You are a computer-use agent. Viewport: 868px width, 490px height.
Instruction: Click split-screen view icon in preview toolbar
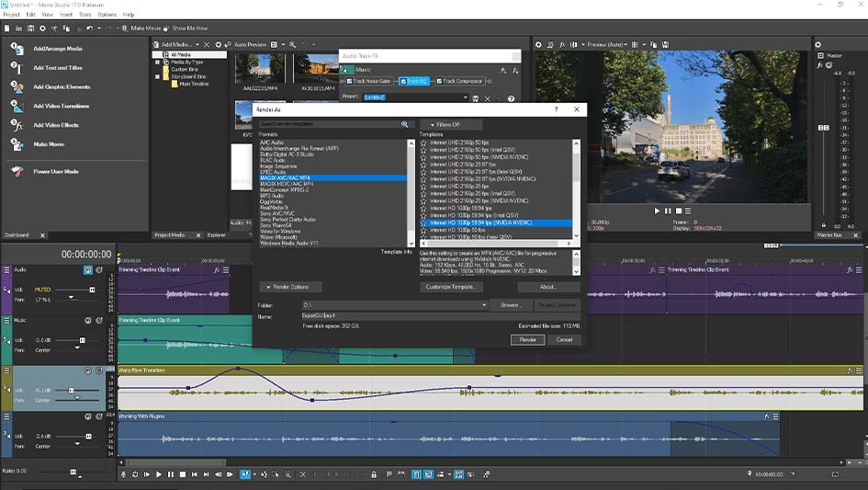click(x=573, y=44)
